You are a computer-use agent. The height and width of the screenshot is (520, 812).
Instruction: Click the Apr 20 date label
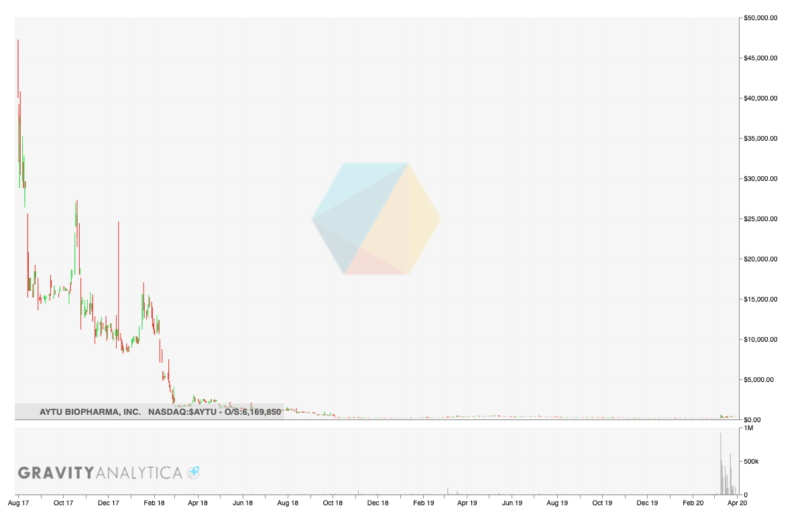pyautogui.click(x=737, y=502)
